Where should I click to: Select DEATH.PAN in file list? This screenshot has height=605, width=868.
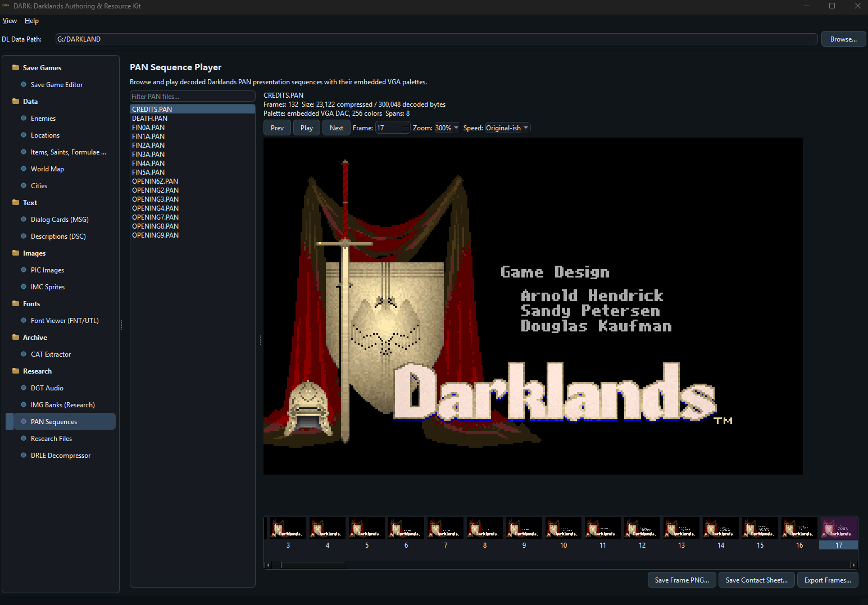pyautogui.click(x=192, y=118)
